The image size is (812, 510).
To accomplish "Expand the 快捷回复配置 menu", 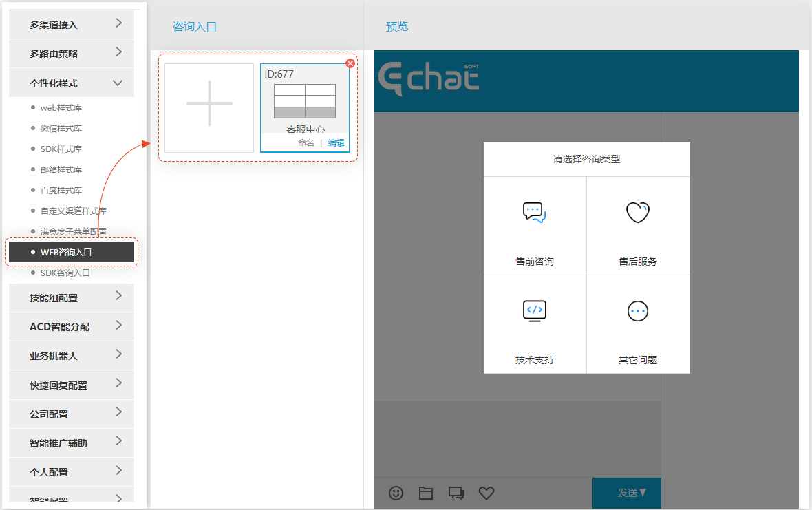I will pos(72,385).
